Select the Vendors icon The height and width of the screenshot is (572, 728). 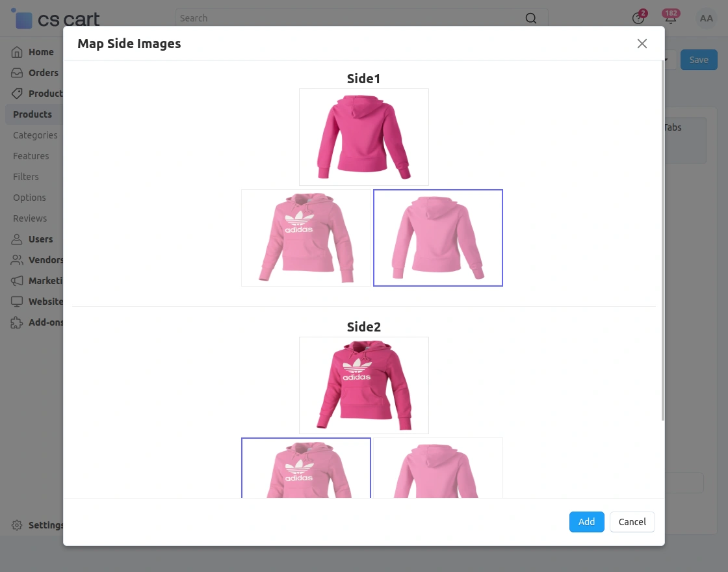(x=16, y=260)
